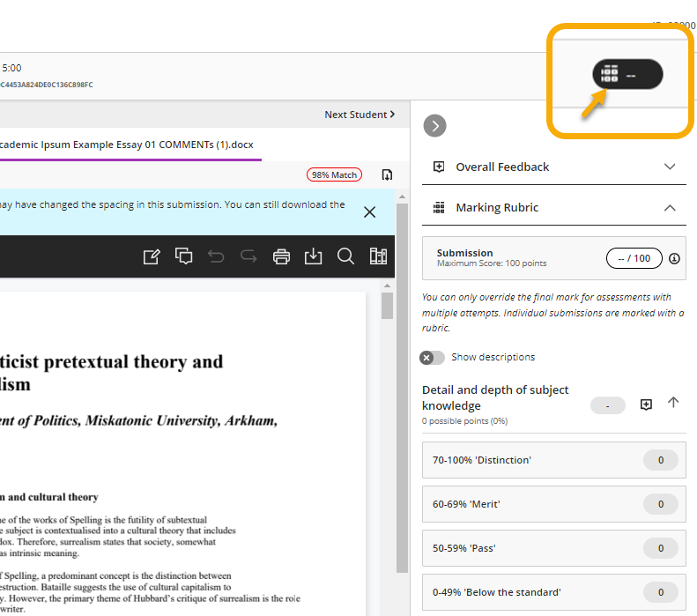This screenshot has width=697, height=616.
Task: Toggle the Show descriptions switch
Action: 433,357
